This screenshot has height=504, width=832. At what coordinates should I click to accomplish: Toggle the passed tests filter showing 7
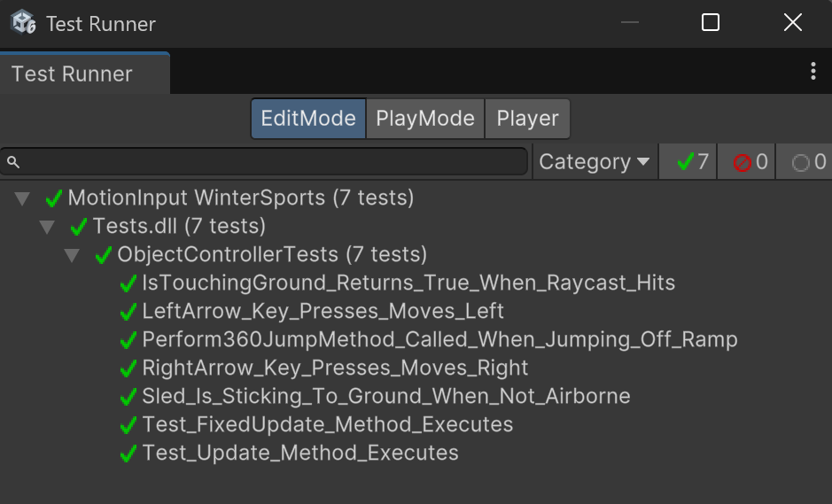click(x=688, y=162)
